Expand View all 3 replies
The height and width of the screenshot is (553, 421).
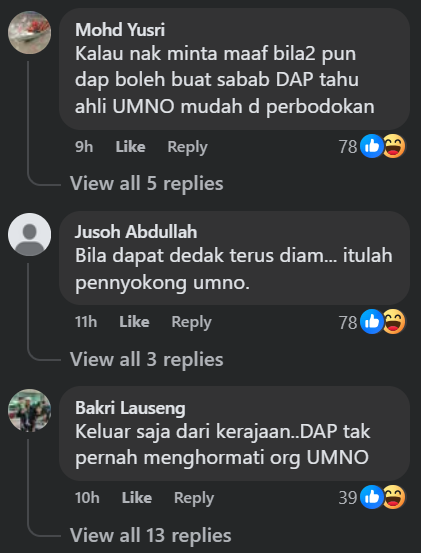pos(147,359)
